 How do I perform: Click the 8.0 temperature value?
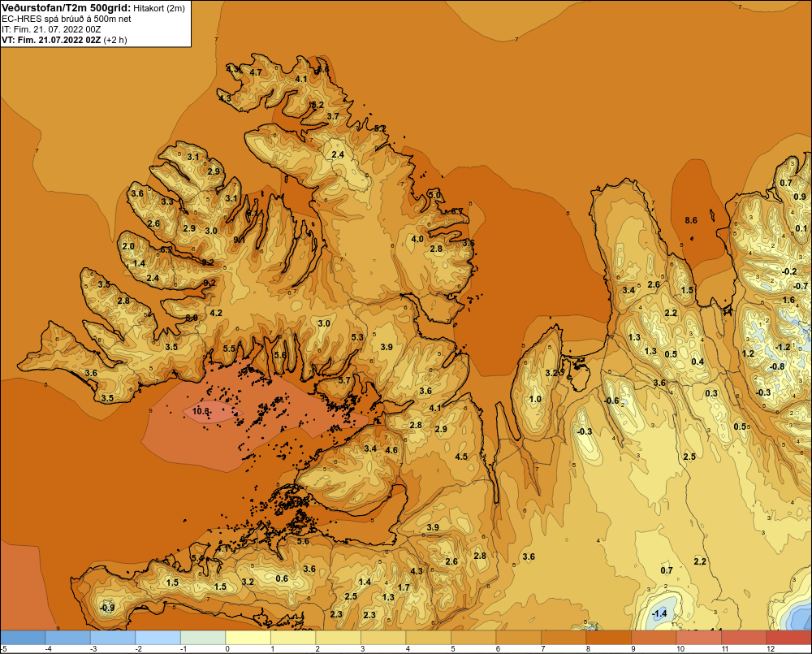[x=192, y=318]
